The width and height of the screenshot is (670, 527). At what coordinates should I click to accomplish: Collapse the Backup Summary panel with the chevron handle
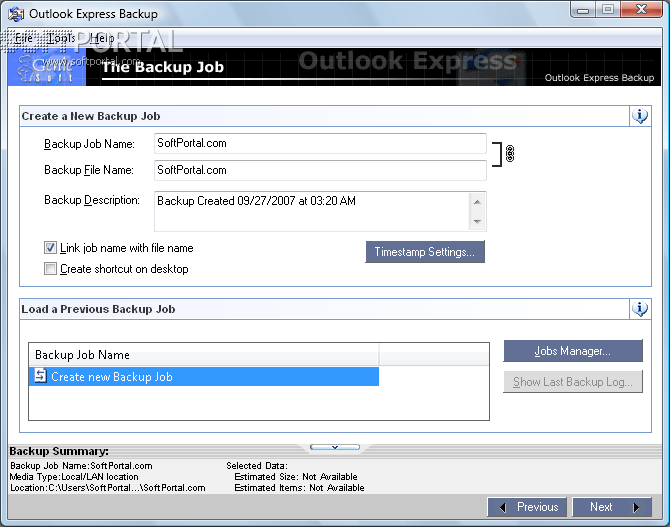335,447
